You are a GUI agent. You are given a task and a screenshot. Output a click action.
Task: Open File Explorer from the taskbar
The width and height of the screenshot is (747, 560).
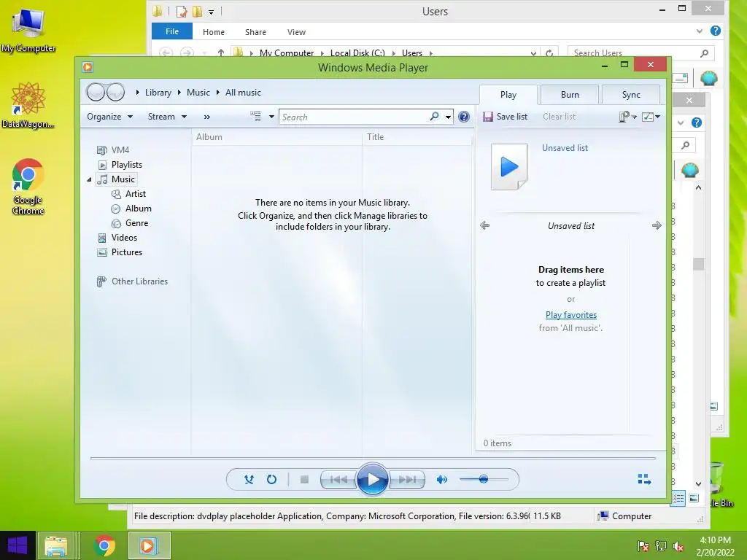[x=55, y=545]
